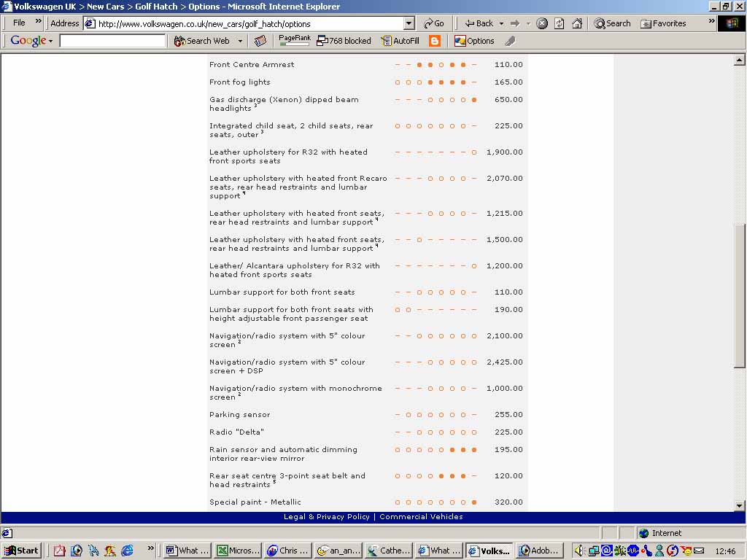Click the orange Blogger icon

click(x=435, y=41)
